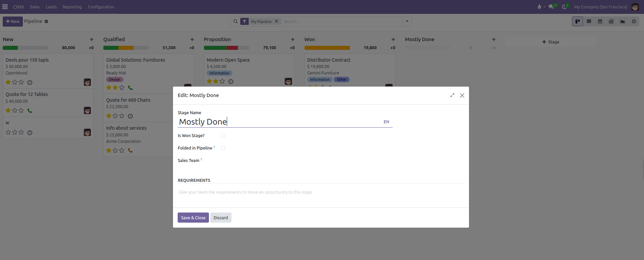This screenshot has height=260, width=644.
Task: Set first priority star on the w card
Action: click(x=8, y=132)
